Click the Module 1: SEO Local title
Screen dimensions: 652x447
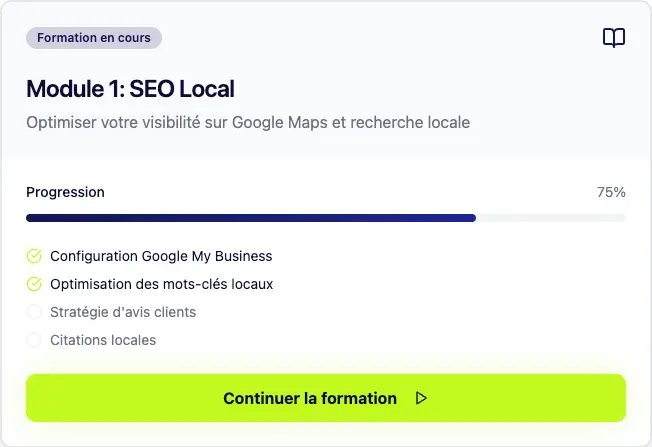[130, 89]
